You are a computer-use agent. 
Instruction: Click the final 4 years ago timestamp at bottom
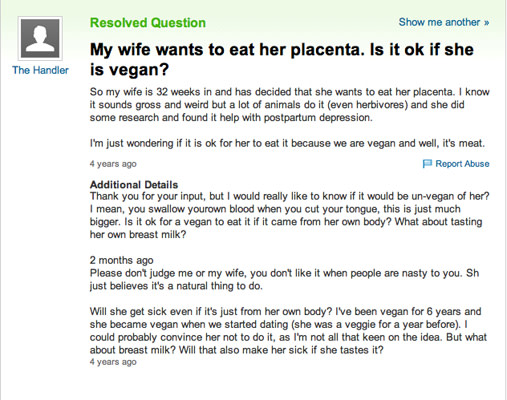click(113, 362)
